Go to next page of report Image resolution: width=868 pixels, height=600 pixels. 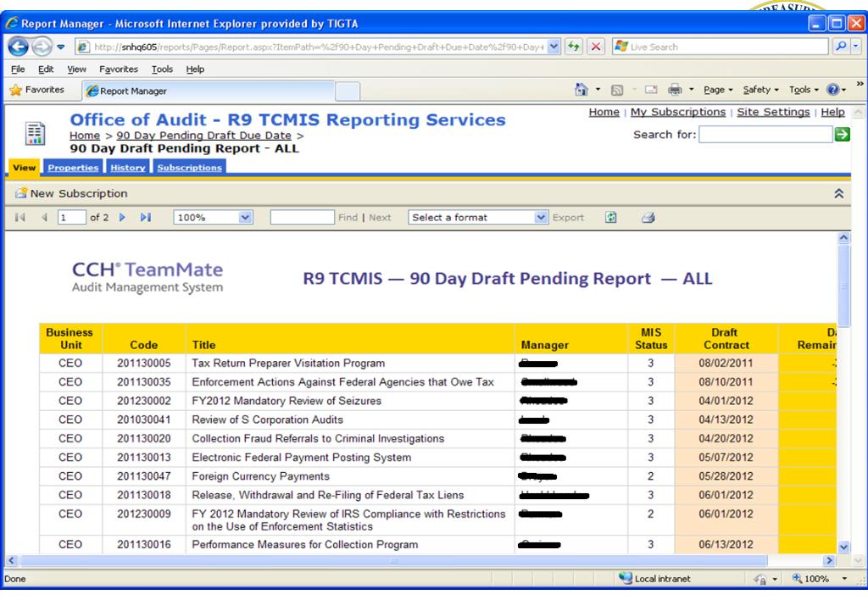click(x=122, y=218)
